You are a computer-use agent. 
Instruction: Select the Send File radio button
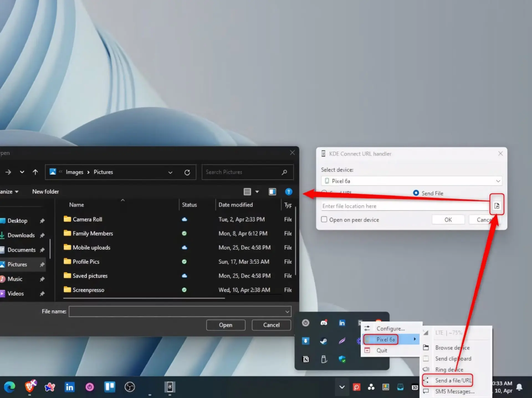(416, 193)
